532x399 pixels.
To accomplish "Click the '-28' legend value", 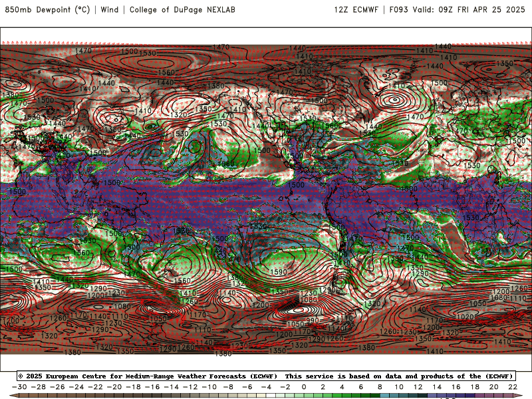I will point(39,387).
